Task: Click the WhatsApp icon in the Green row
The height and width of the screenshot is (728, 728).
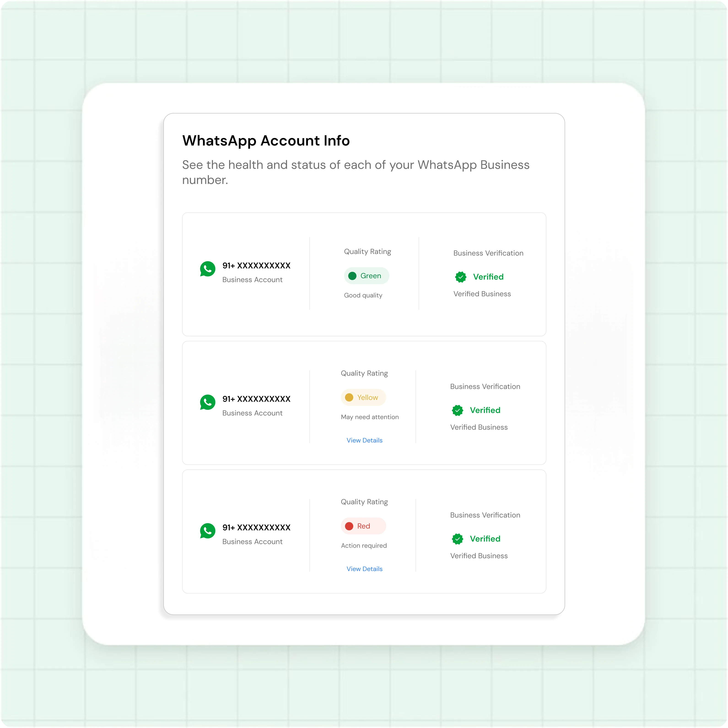Action: coord(208,269)
